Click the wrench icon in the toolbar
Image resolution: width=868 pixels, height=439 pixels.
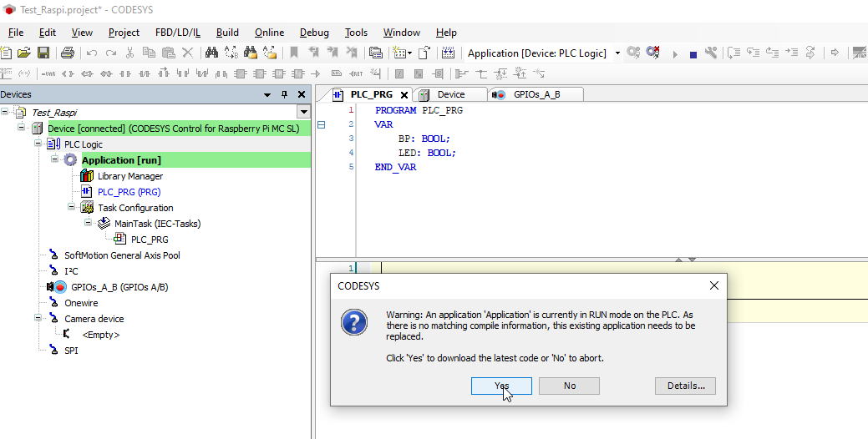(711, 53)
